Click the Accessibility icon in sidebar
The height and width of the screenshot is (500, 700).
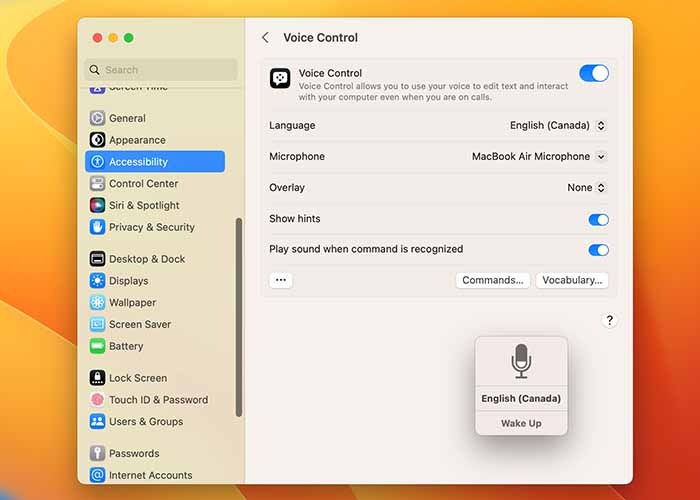(x=97, y=162)
